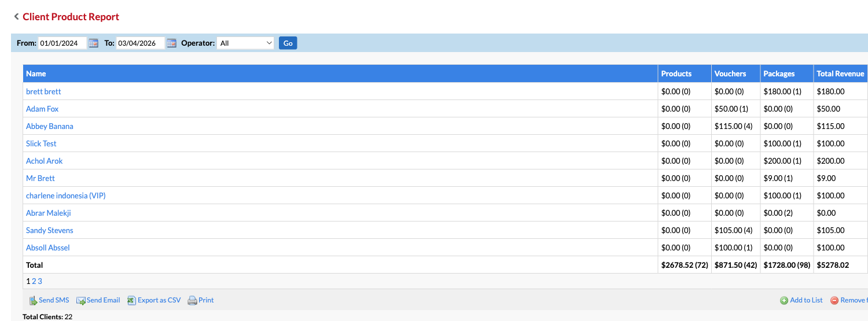Viewport: 868px width, 321px height.
Task: Expand the Operator dropdown
Action: (x=245, y=43)
